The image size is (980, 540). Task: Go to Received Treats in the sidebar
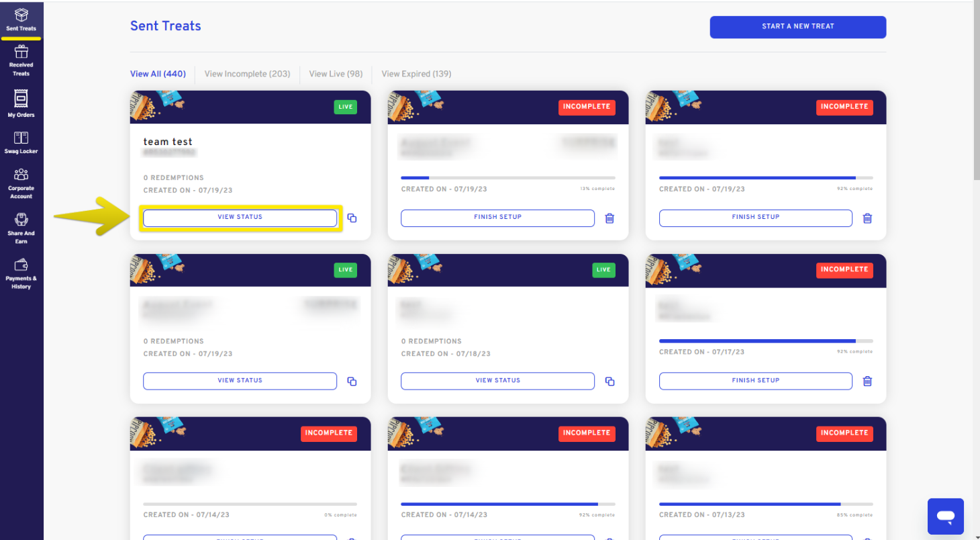click(x=21, y=60)
